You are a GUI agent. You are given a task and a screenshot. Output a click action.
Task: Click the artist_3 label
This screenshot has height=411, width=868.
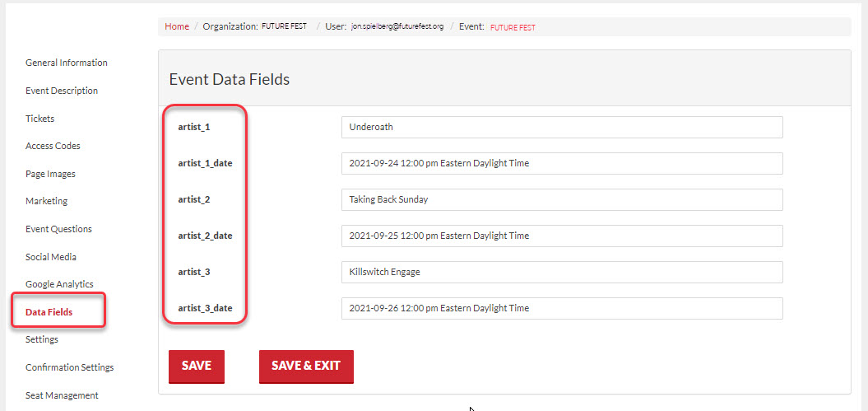[x=193, y=272]
